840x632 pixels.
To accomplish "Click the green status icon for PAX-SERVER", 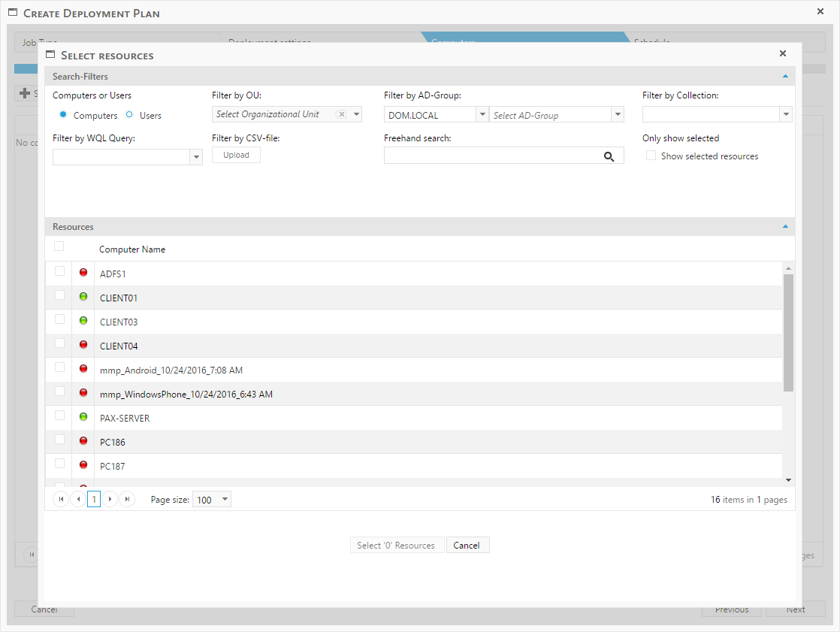I will (x=83, y=417).
